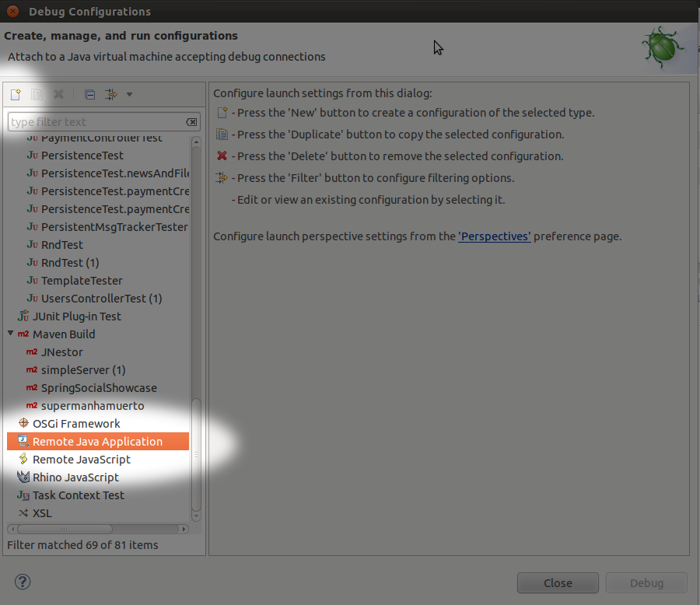Viewport: 700px width, 605px height.
Task: Collapse the Maven Build tree node
Action: [x=11, y=334]
